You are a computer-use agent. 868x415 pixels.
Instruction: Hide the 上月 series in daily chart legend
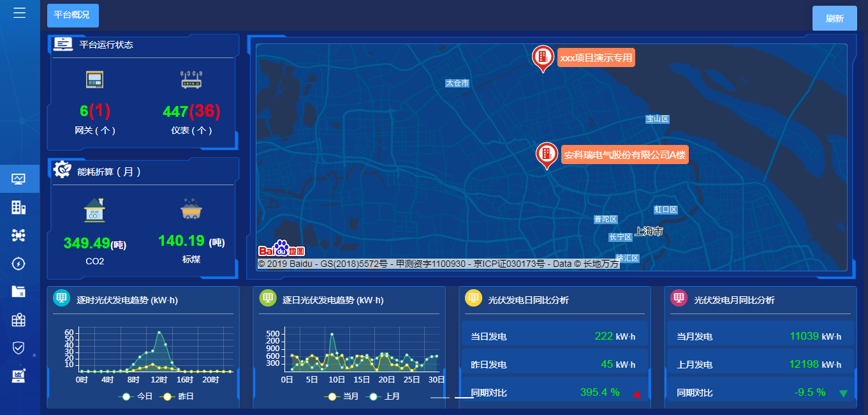click(x=383, y=396)
